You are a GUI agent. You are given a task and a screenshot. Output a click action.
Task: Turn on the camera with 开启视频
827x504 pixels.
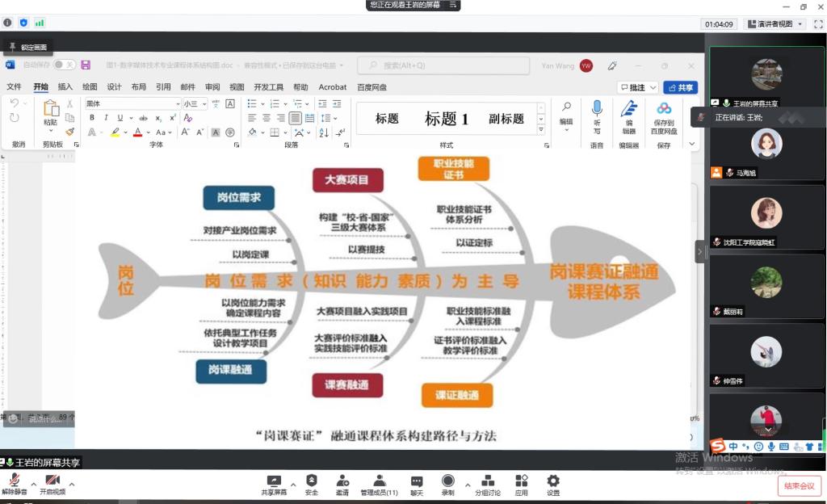point(52,484)
